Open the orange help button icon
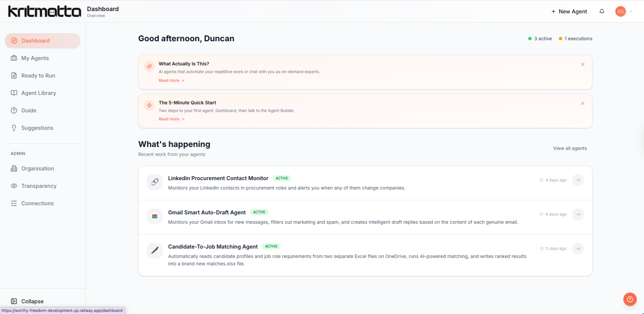This screenshot has height=314, width=644. (630, 299)
